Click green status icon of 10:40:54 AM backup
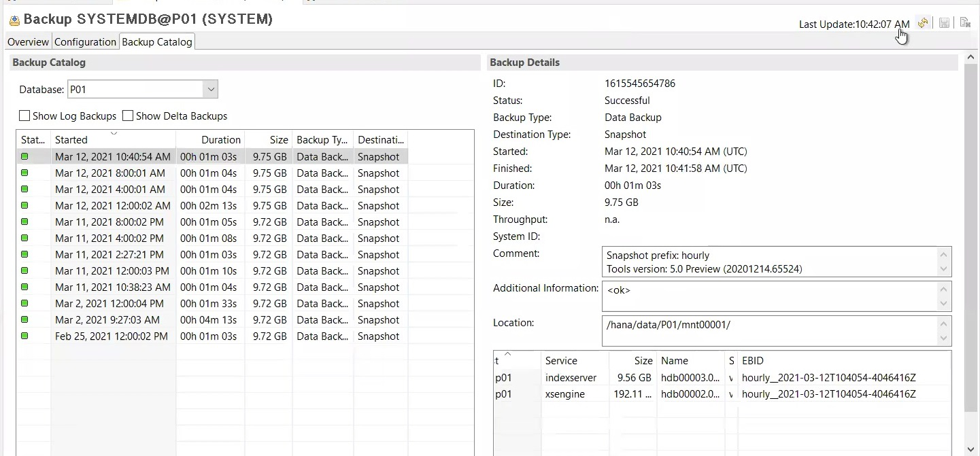Screen dimensions: 980x456 pyautogui.click(x=24, y=156)
